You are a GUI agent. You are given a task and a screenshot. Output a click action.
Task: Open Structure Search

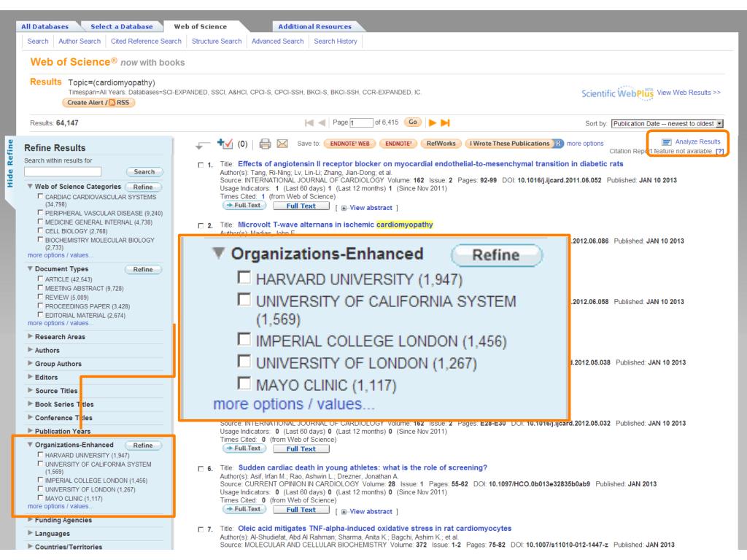[x=217, y=42]
